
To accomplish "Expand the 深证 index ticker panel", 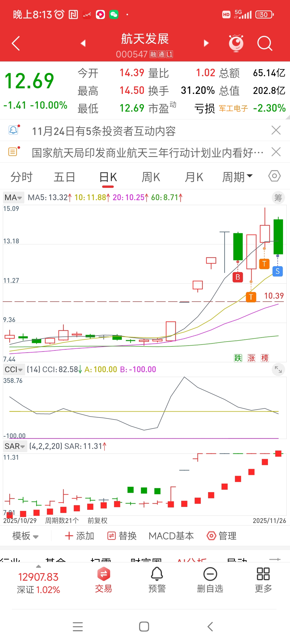I will click(38, 580).
